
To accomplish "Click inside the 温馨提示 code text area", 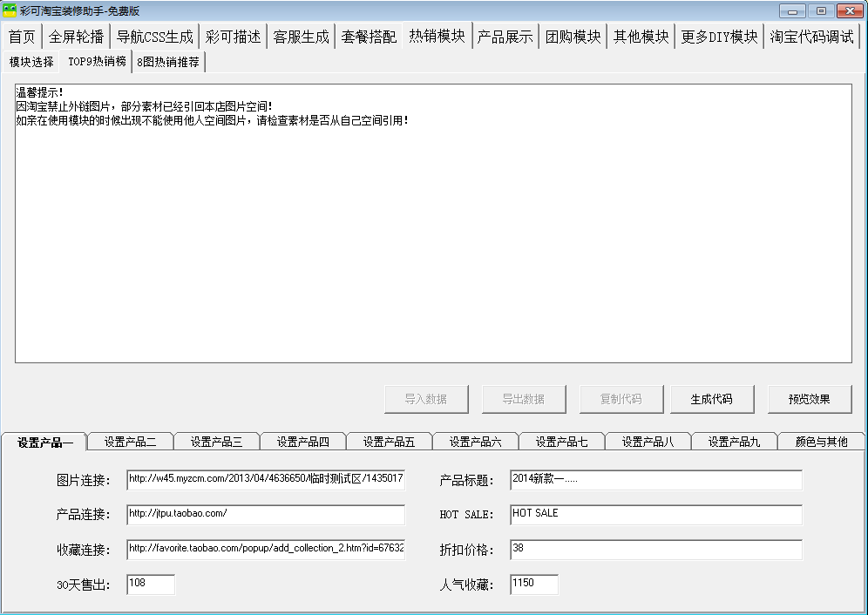I will 433,235.
